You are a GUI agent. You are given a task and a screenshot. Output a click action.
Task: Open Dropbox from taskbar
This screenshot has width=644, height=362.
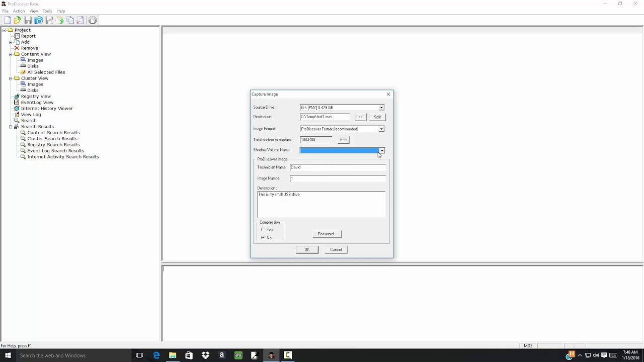point(205,355)
